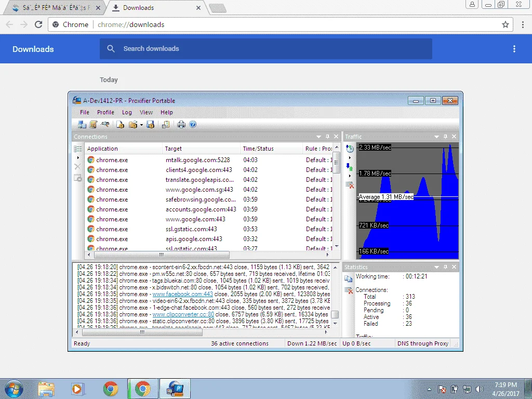Close the Connections panel

tap(336, 137)
